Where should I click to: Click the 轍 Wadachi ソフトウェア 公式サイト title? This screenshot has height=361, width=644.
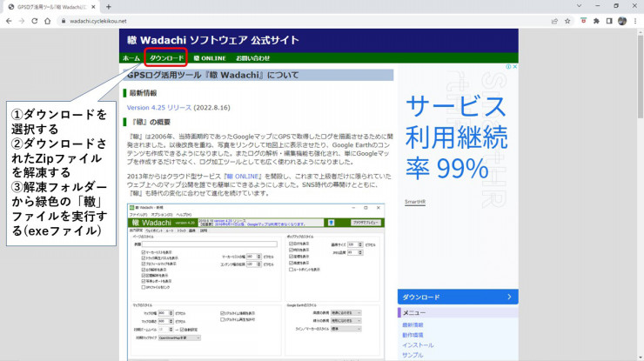pyautogui.click(x=212, y=40)
